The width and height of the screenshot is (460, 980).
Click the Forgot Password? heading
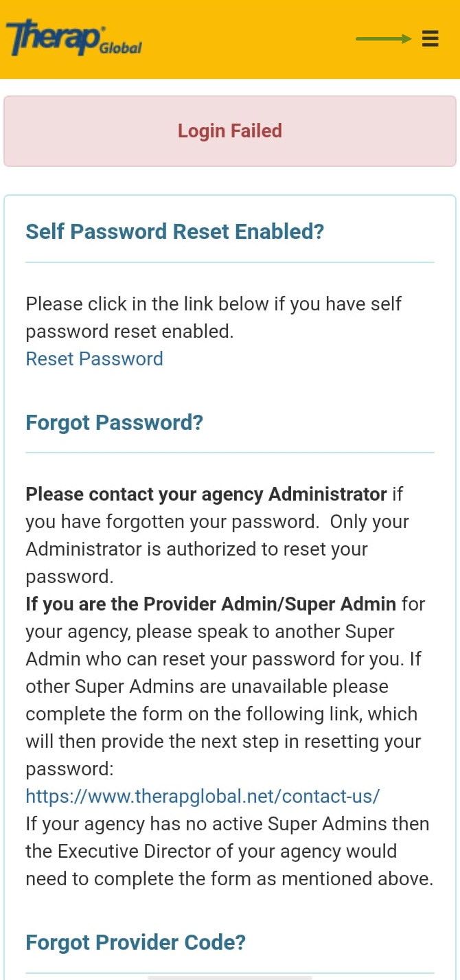114,422
